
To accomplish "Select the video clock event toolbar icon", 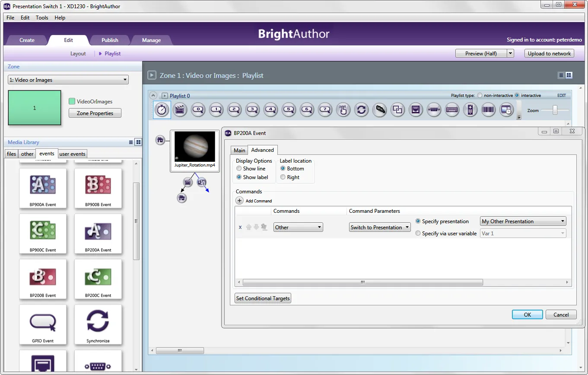I will [506, 110].
